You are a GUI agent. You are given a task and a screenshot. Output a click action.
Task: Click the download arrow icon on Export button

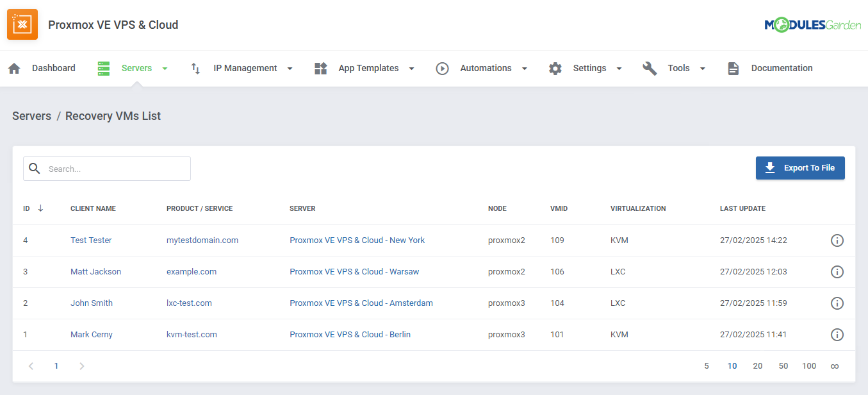coord(771,167)
